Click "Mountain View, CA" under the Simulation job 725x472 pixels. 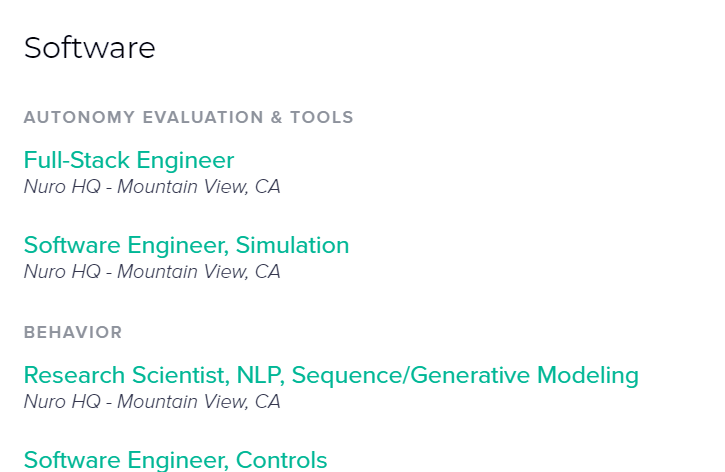199,272
